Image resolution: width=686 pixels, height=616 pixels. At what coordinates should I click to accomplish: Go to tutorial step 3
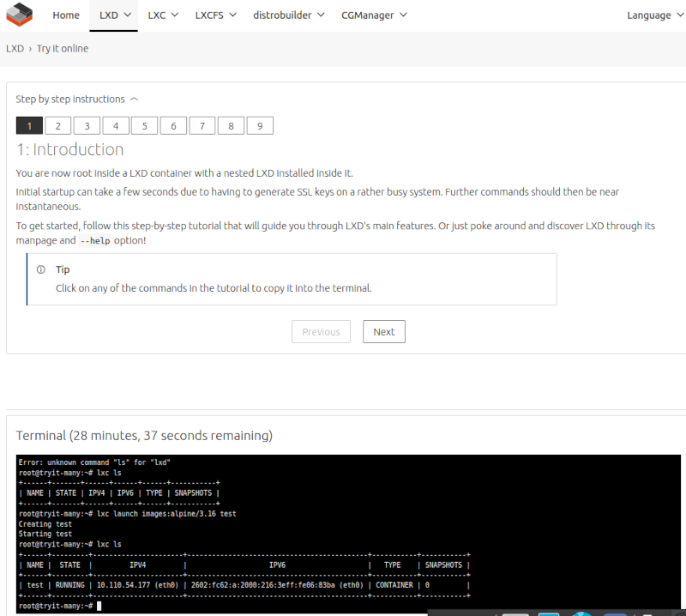(87, 126)
